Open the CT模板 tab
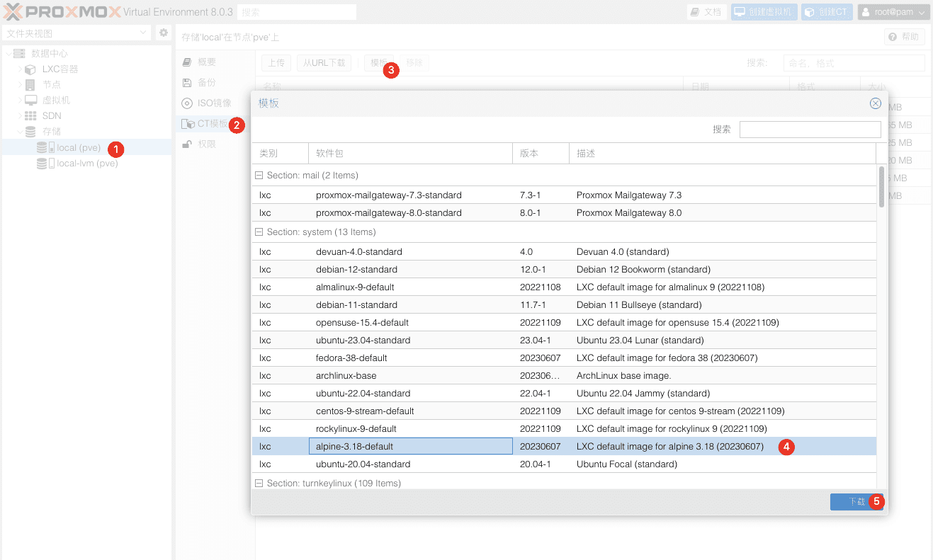 [215, 124]
